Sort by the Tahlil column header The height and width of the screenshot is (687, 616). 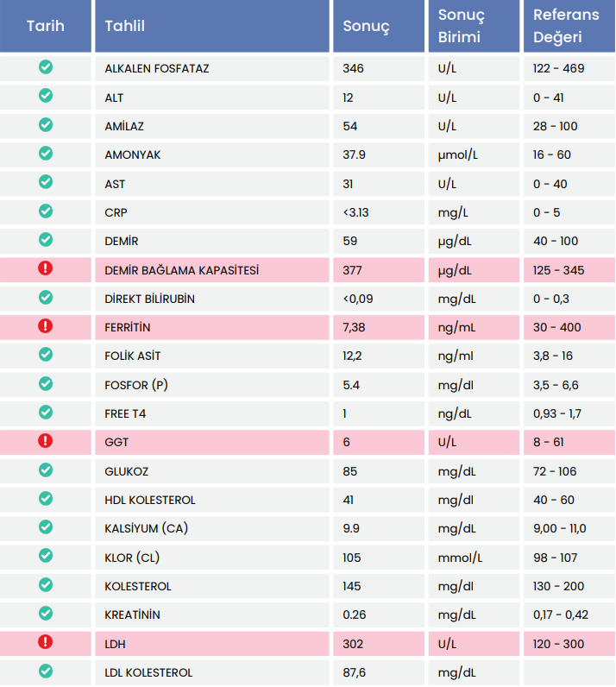[x=125, y=27]
